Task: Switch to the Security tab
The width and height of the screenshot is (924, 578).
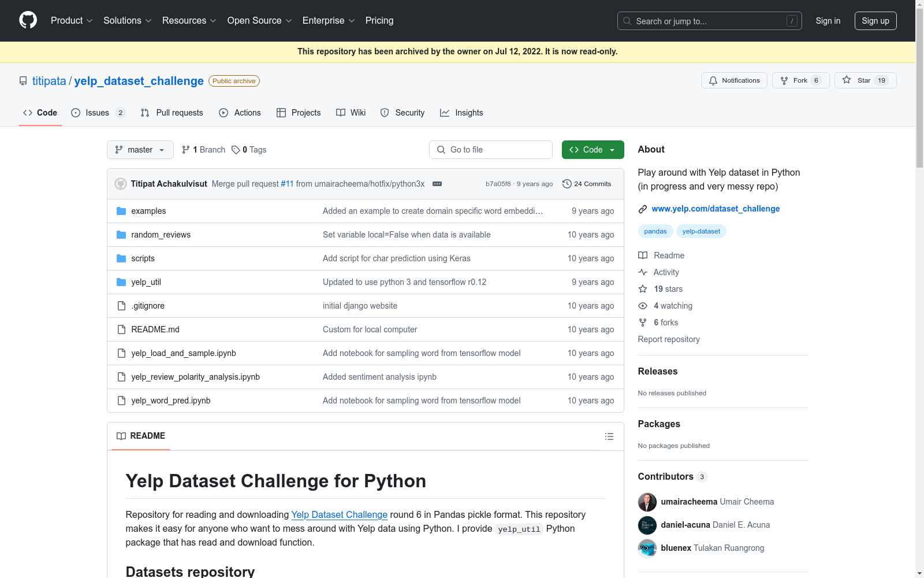Action: point(403,113)
